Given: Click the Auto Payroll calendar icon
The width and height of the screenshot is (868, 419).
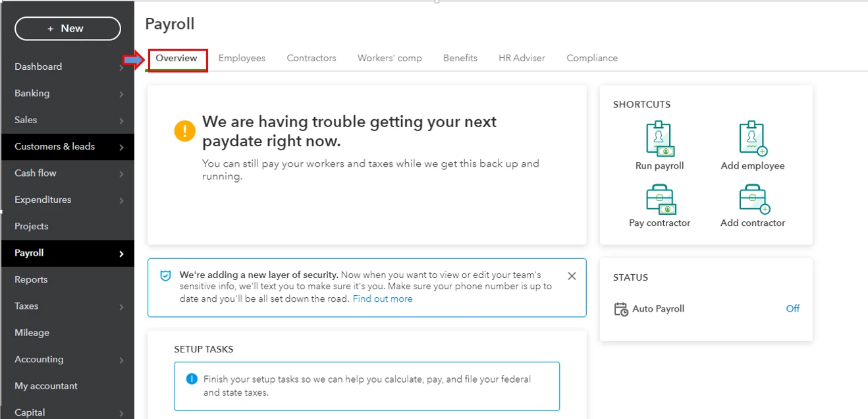Looking at the screenshot, I should [621, 309].
